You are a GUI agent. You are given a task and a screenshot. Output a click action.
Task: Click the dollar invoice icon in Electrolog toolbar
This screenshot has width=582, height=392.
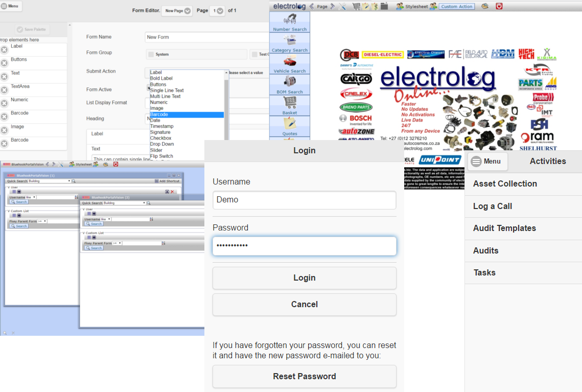coord(375,6)
